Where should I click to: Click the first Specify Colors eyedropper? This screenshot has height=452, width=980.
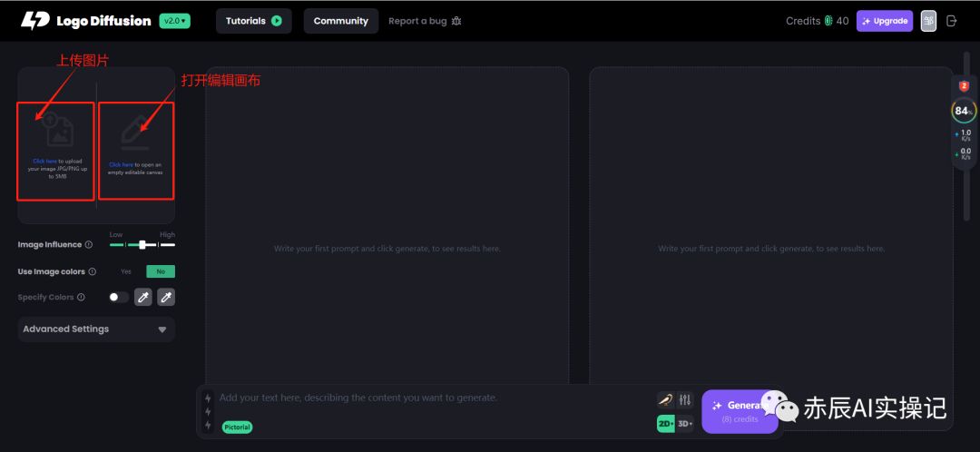tap(143, 297)
